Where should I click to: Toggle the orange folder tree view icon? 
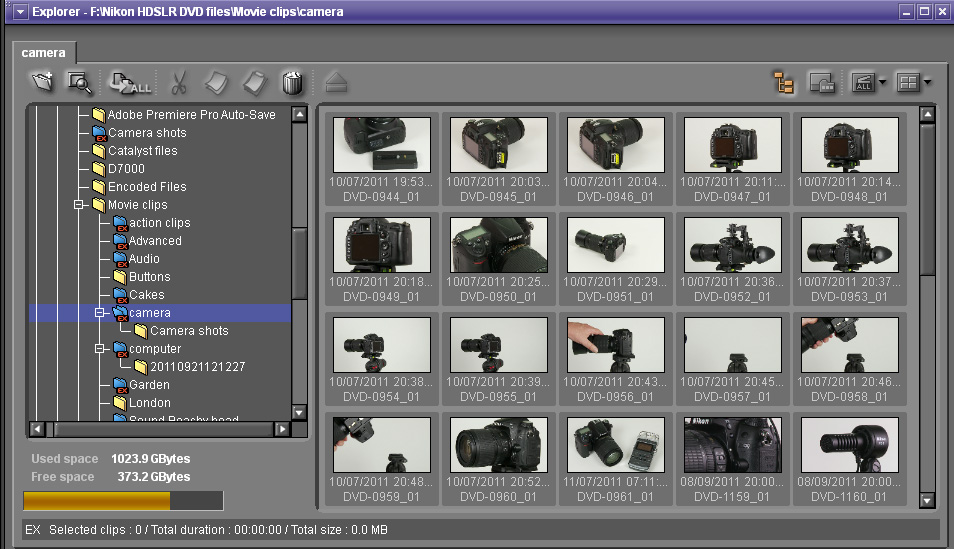click(784, 83)
